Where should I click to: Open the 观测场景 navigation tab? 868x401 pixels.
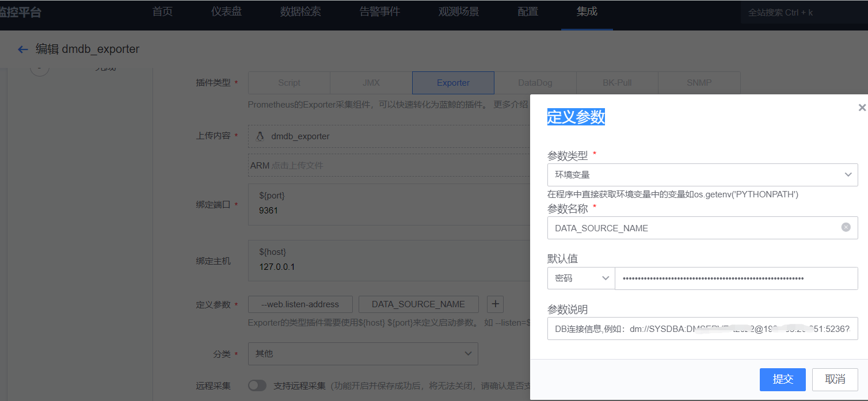[x=459, y=12]
